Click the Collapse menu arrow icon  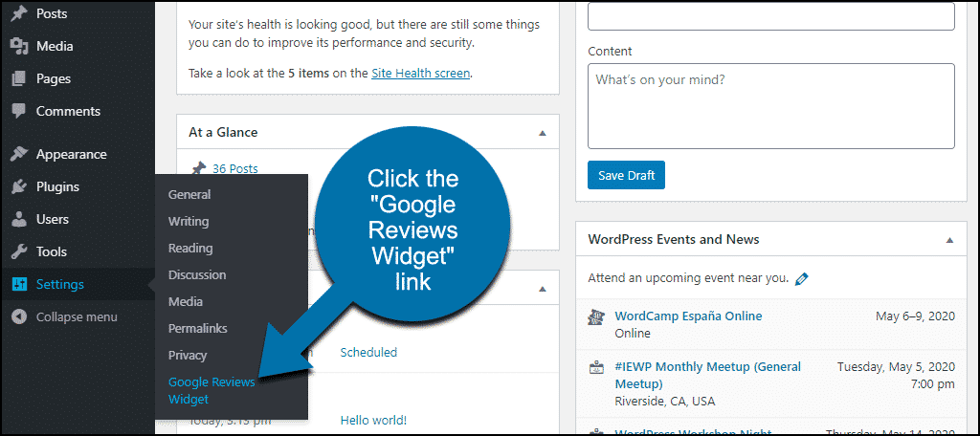19,316
